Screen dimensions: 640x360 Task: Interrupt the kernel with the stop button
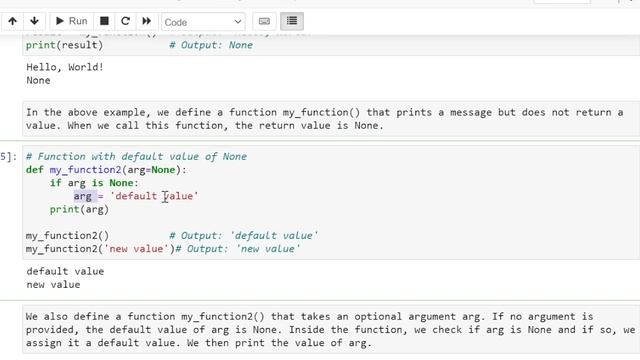104,21
